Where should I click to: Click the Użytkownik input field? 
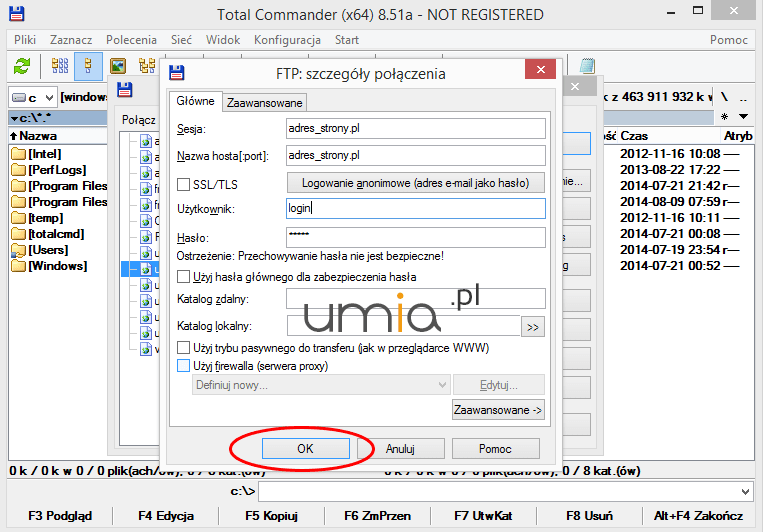416,208
